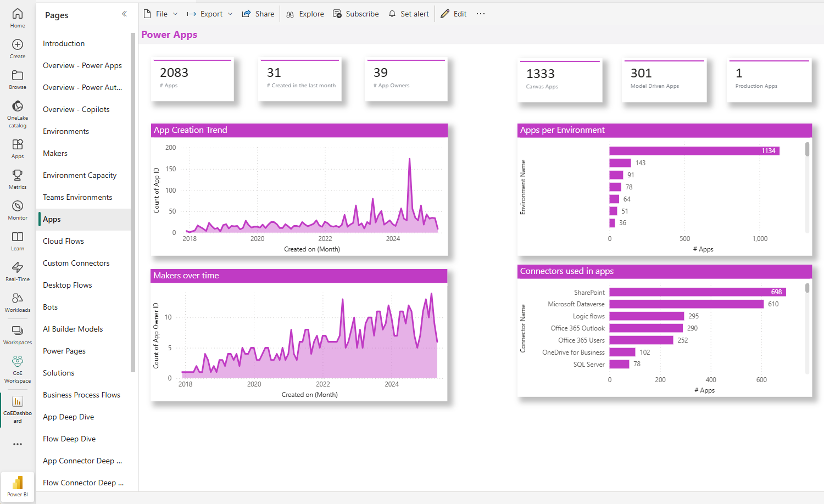Click the Office 365 Outlook bar

pyautogui.click(x=646, y=328)
